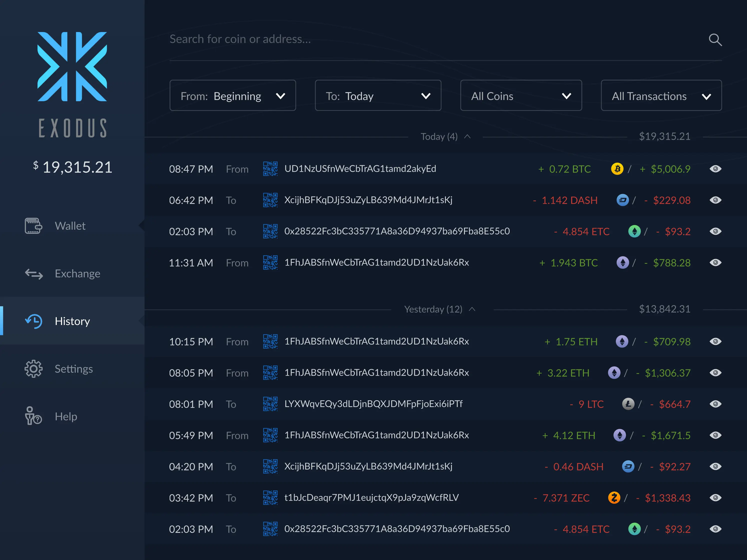Open the Help menu item
The width and height of the screenshot is (747, 560).
coord(72,416)
